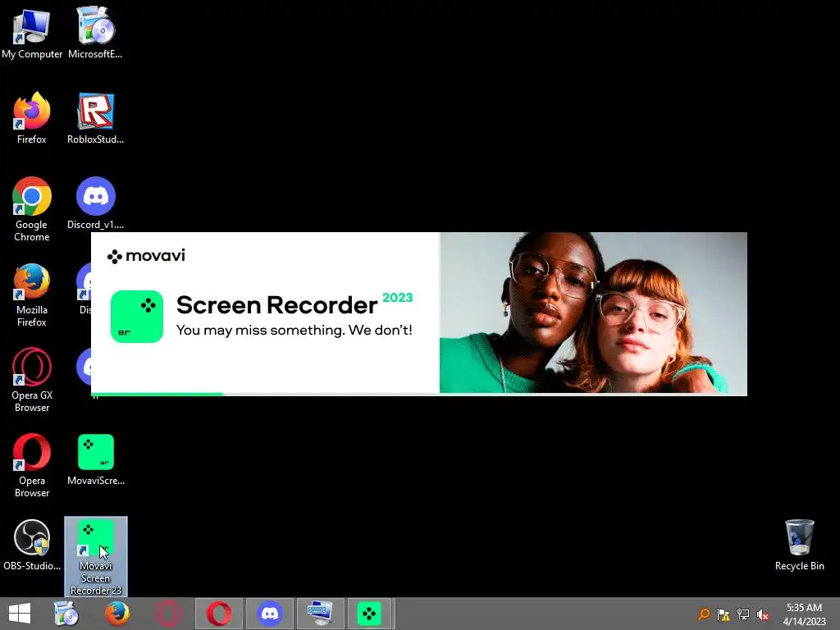Select the Movavi Screen Recorder 23 shortcut

pyautogui.click(x=96, y=557)
